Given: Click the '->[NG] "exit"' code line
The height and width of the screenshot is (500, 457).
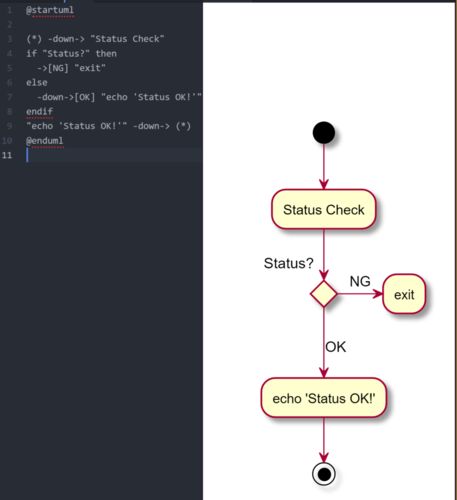Looking at the screenshot, I should click(71, 68).
